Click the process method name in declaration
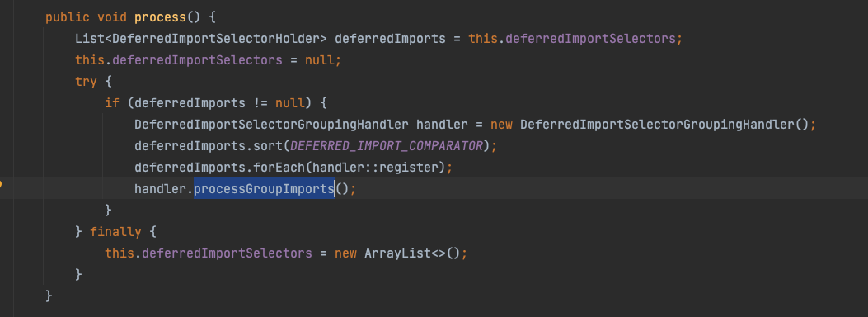The width and height of the screenshot is (868, 317). pos(160,17)
